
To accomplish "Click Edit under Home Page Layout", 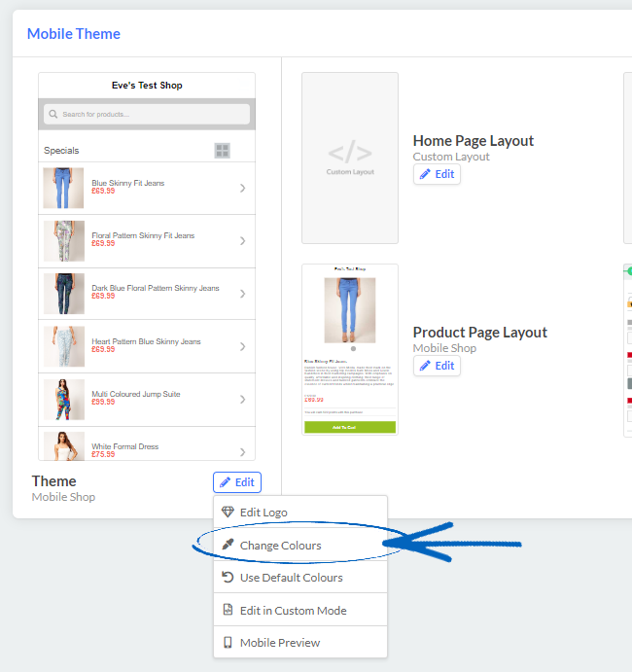I will click(437, 174).
